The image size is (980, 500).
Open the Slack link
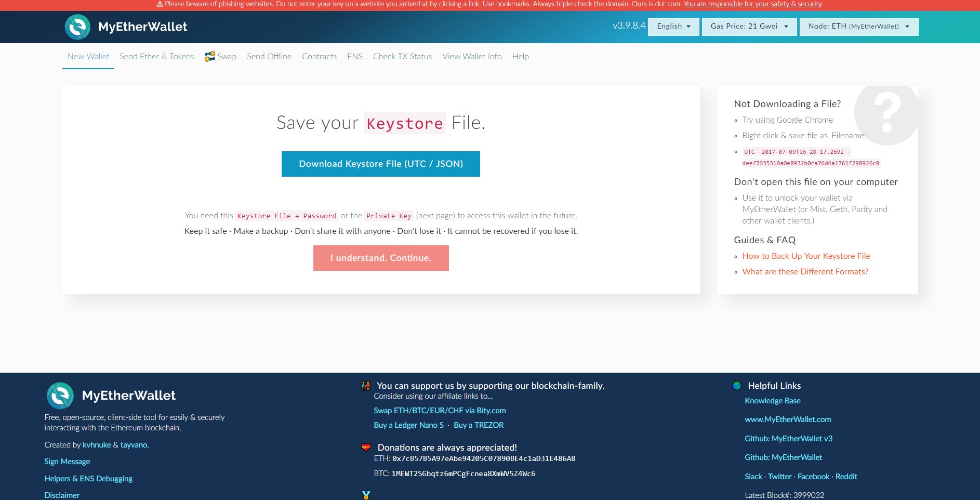click(753, 477)
